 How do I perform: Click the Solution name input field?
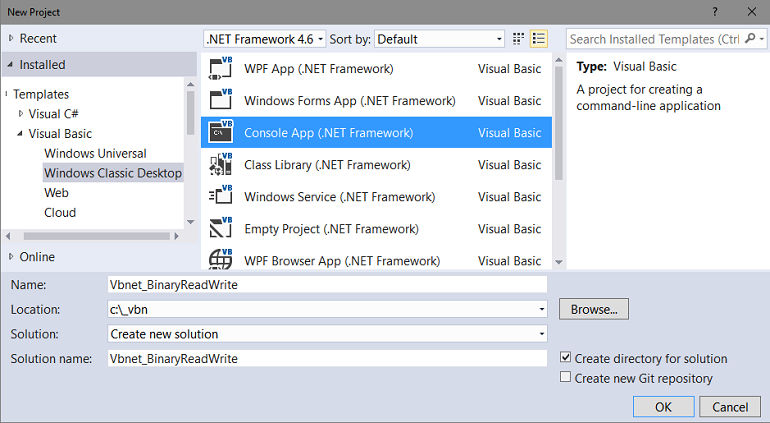click(327, 358)
